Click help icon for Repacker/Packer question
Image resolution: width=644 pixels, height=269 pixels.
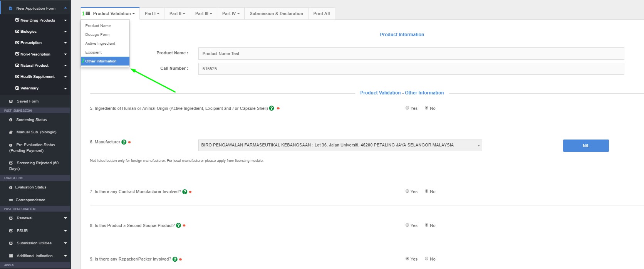coord(175,259)
